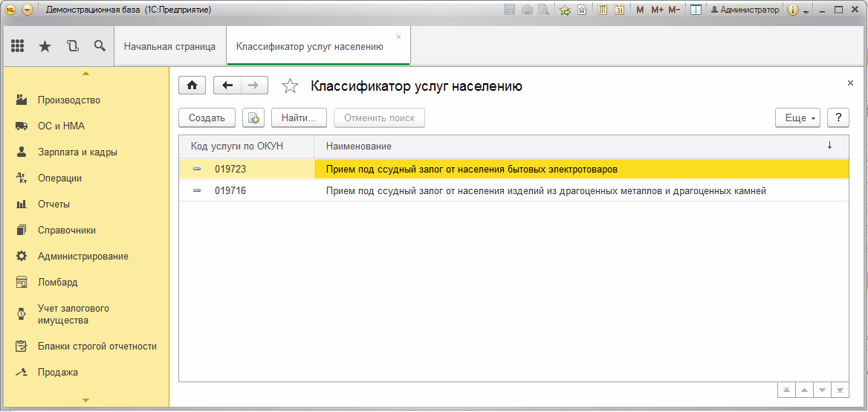
Task: Switch to the Начальная страница tab
Action: click(169, 47)
